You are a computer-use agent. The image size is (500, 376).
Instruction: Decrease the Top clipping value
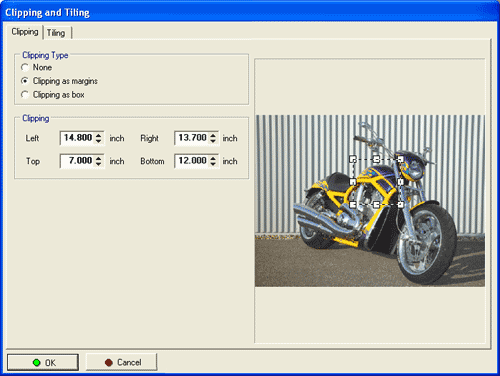pos(99,164)
